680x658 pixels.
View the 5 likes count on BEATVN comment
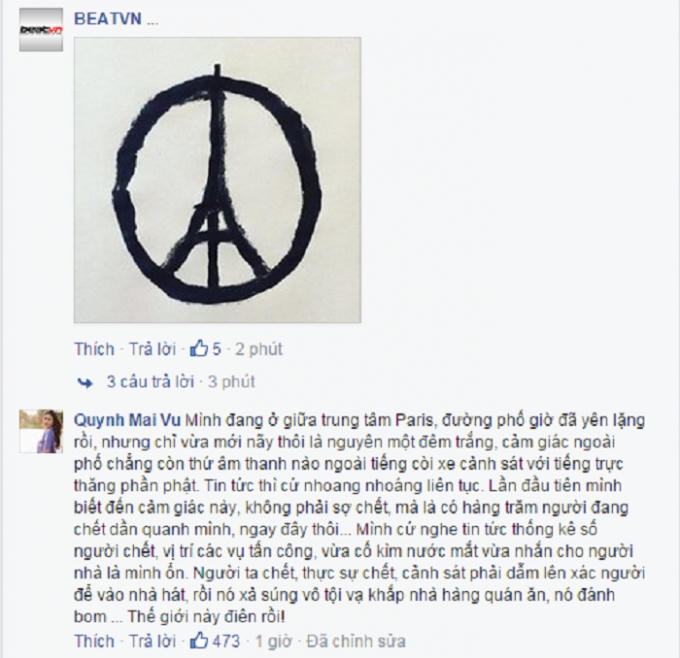coord(216,349)
